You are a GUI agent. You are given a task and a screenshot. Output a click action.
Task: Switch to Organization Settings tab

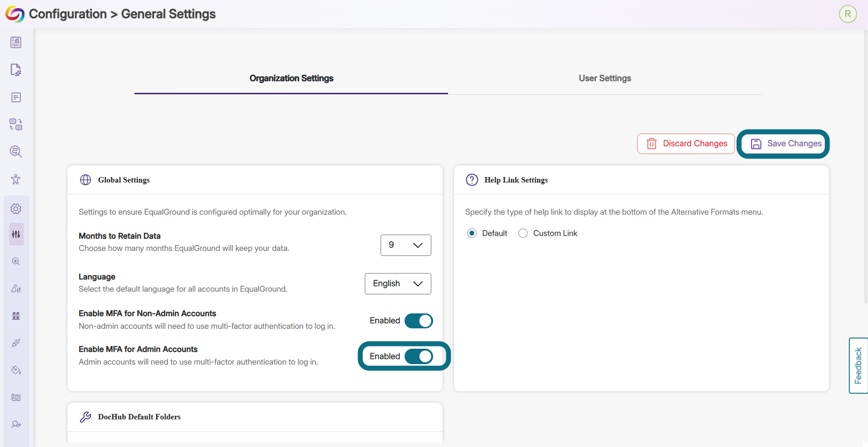[291, 78]
